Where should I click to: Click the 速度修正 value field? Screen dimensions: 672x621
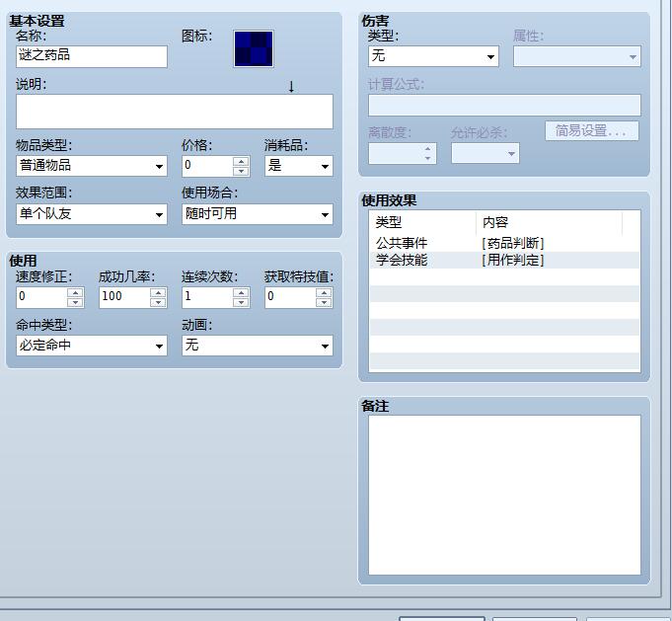(41, 297)
